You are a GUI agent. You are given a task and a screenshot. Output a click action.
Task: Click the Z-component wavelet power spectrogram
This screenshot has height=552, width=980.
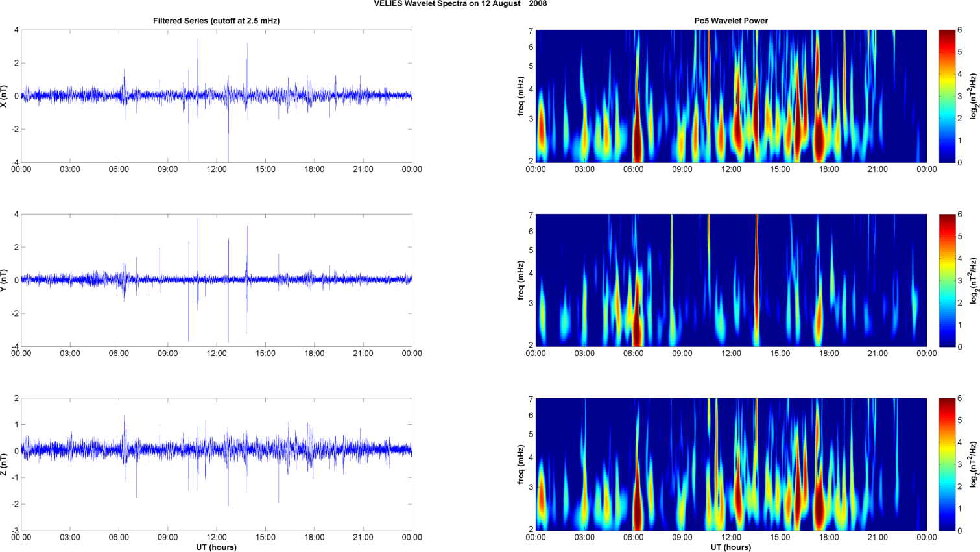point(731,464)
